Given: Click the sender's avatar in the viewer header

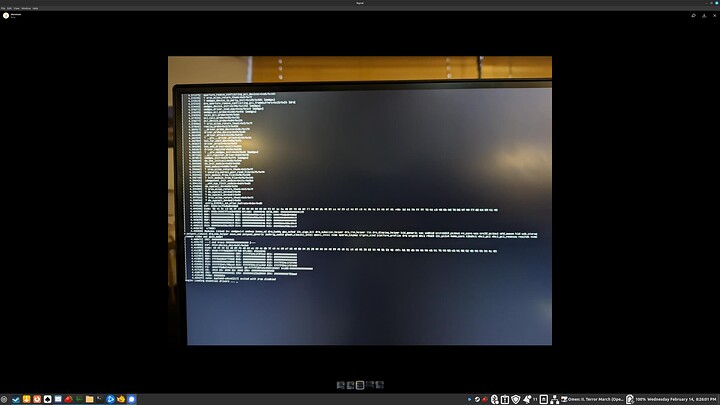Looking at the screenshot, I should click(x=6, y=16).
